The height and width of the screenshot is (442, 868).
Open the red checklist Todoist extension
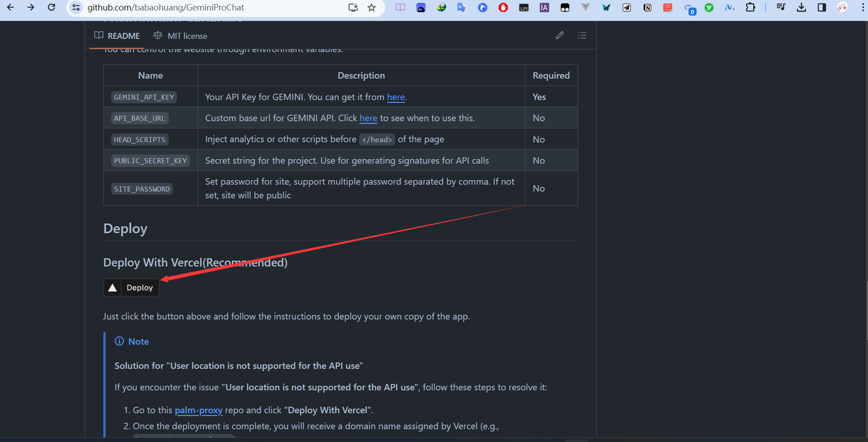668,8
